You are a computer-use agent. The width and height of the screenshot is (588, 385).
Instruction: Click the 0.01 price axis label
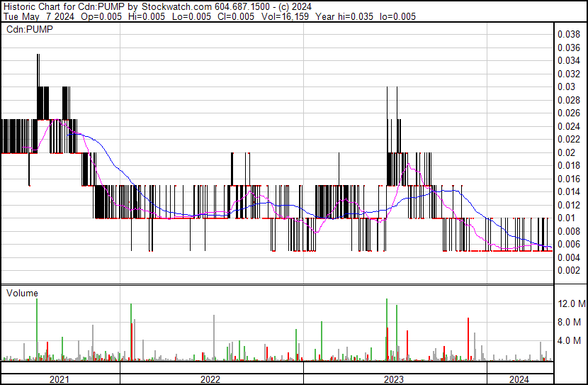[566, 218]
